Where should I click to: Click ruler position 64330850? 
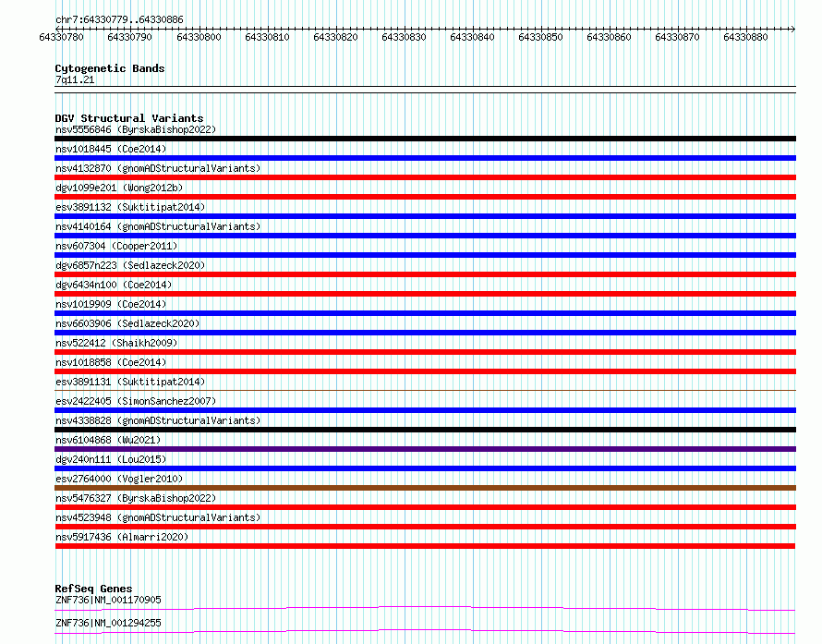point(540,37)
